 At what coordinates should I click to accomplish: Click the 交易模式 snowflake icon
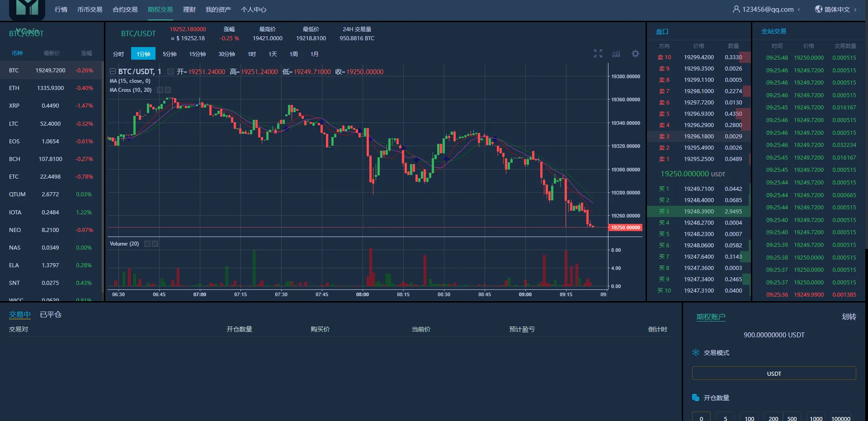[695, 353]
